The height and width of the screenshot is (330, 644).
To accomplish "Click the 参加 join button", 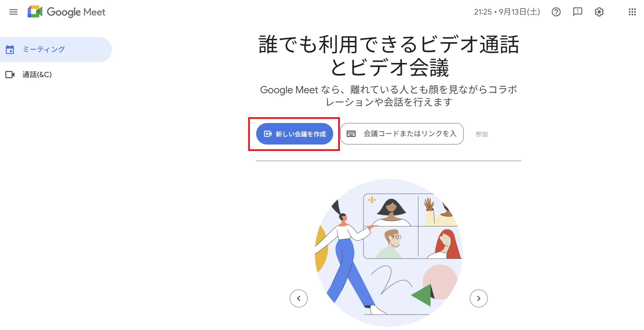I will [481, 134].
